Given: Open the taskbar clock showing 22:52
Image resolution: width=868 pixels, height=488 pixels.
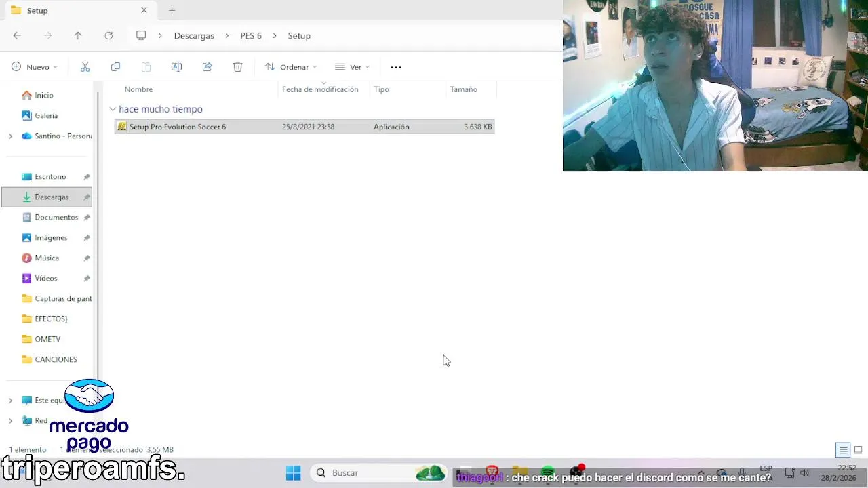Looking at the screenshot, I should (x=839, y=472).
